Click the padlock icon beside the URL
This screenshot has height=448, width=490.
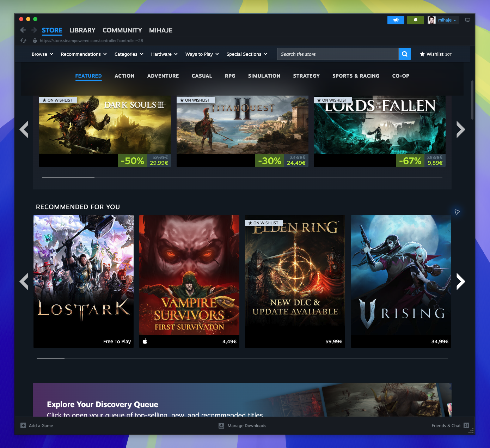[x=35, y=41]
